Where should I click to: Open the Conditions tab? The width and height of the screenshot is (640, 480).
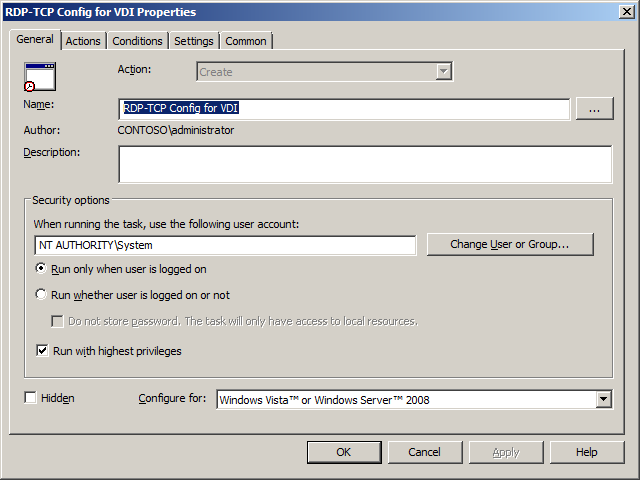click(137, 41)
